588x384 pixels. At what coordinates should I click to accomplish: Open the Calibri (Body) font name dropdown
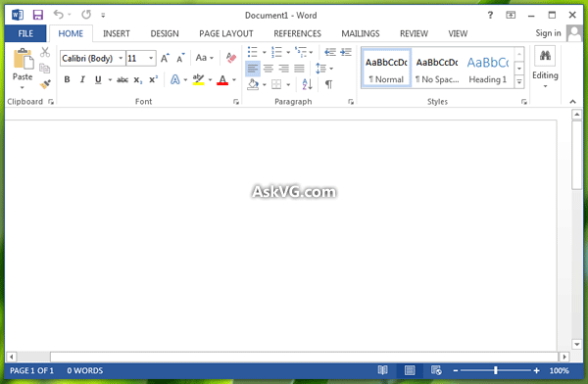[121, 58]
